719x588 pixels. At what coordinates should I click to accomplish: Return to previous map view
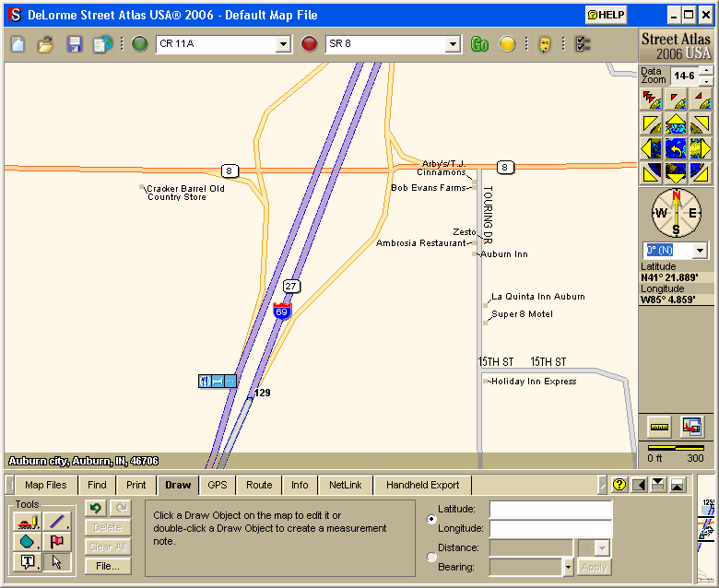pos(676,149)
